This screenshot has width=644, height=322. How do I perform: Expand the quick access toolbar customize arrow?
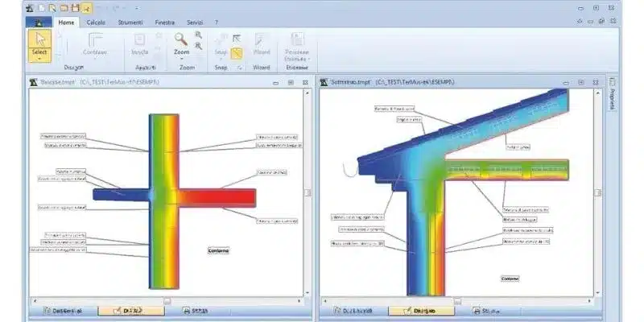(x=137, y=8)
